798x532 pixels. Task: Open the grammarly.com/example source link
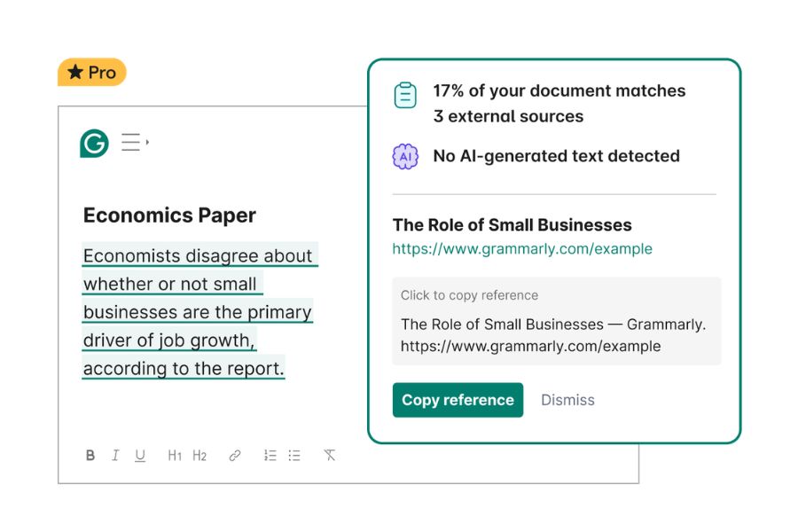pos(522,249)
